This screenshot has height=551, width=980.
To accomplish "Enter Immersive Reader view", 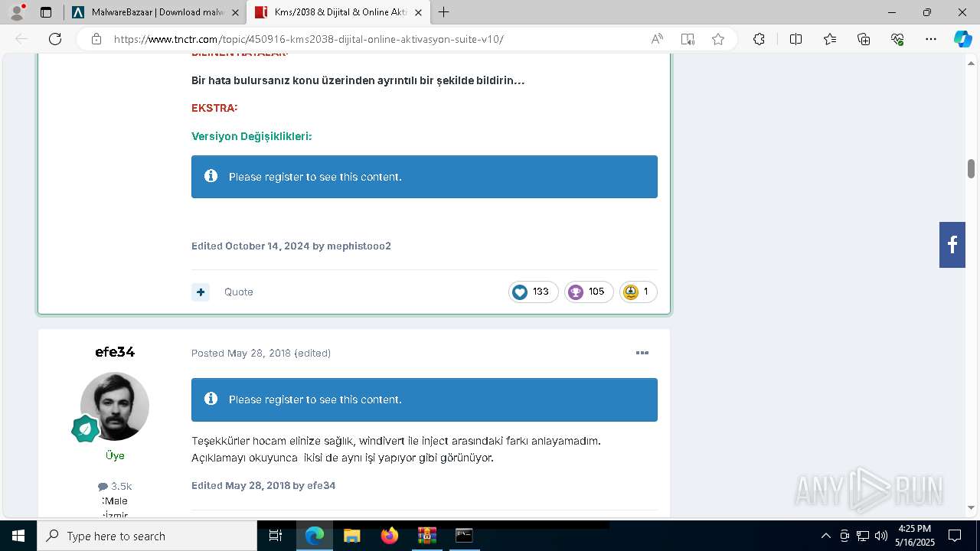I will [x=688, y=39].
